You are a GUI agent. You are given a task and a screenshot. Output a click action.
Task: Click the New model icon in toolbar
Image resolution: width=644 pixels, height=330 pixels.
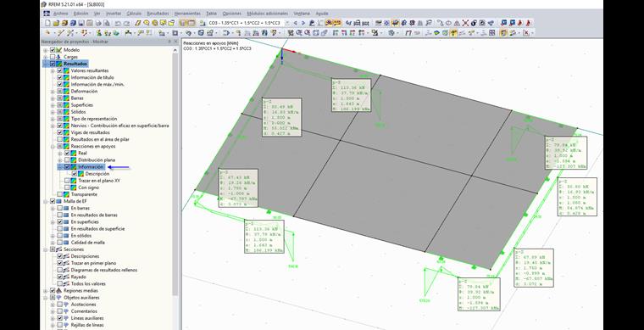click(x=47, y=23)
